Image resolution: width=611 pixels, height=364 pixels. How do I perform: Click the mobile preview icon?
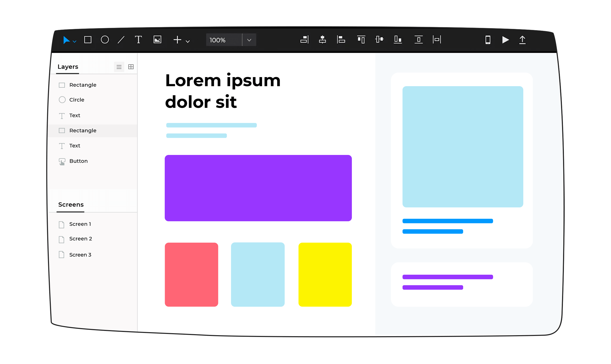click(x=487, y=40)
